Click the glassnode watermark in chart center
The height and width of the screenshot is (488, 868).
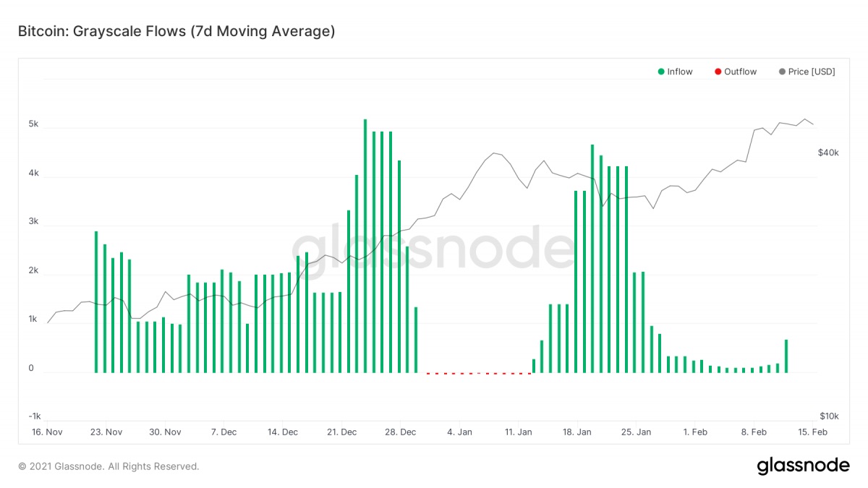click(x=434, y=247)
